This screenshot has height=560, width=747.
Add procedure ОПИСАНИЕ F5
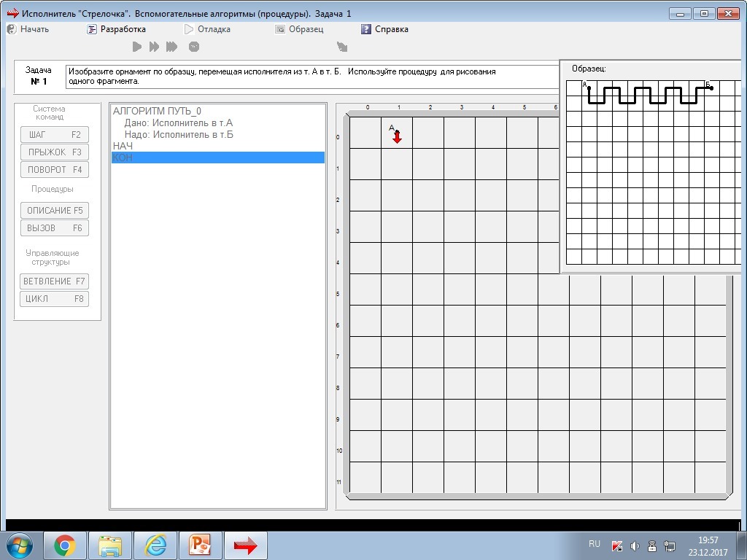(x=55, y=211)
